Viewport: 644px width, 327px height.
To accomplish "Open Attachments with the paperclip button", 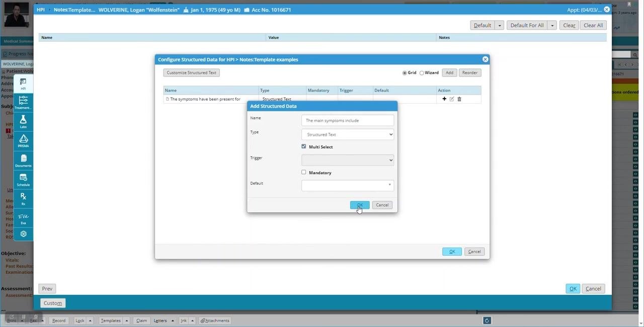I will (215, 320).
